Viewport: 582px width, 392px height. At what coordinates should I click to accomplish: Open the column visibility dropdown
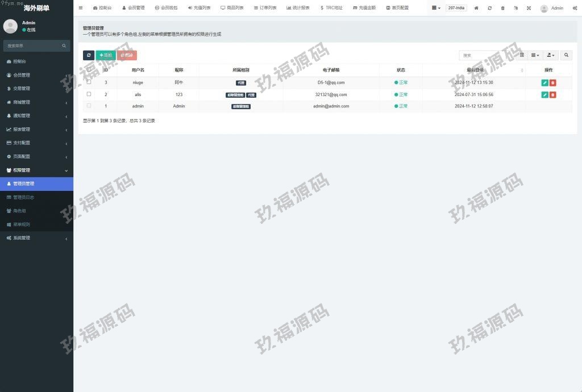pos(535,55)
